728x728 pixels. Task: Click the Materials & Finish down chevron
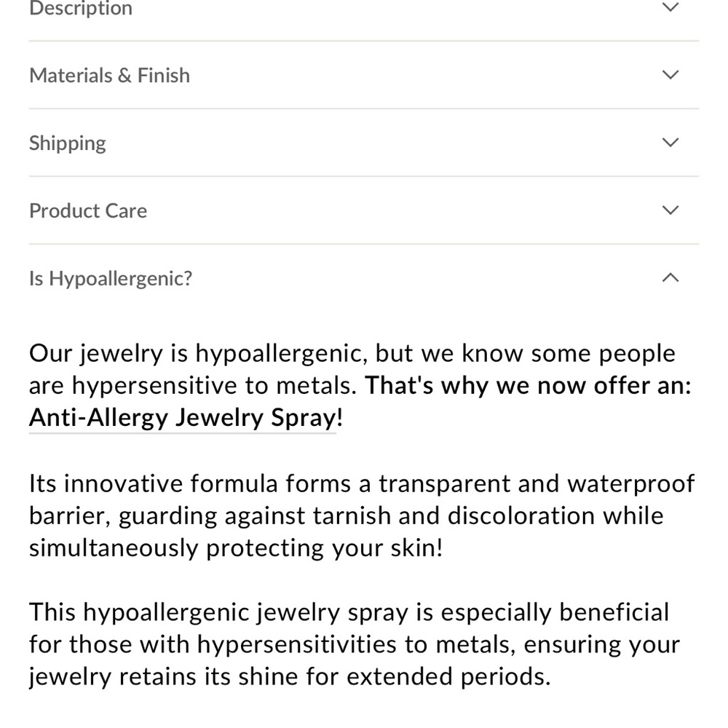[670, 75]
